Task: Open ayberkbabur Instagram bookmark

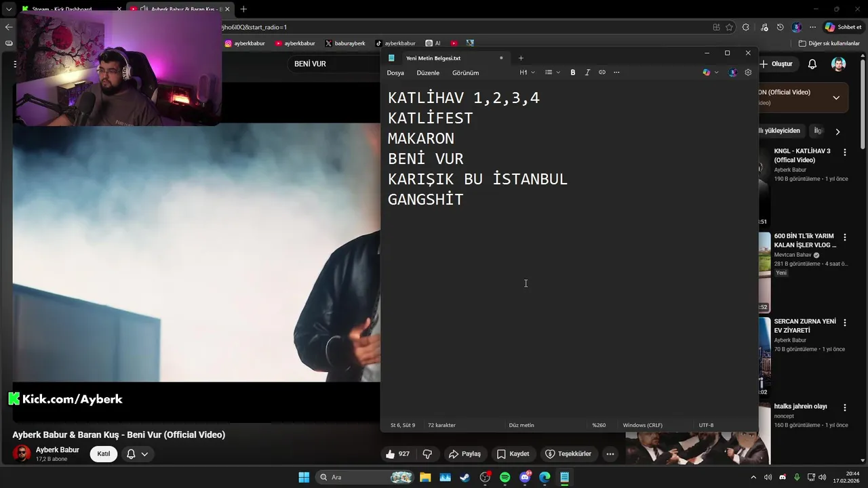Action: point(245,43)
